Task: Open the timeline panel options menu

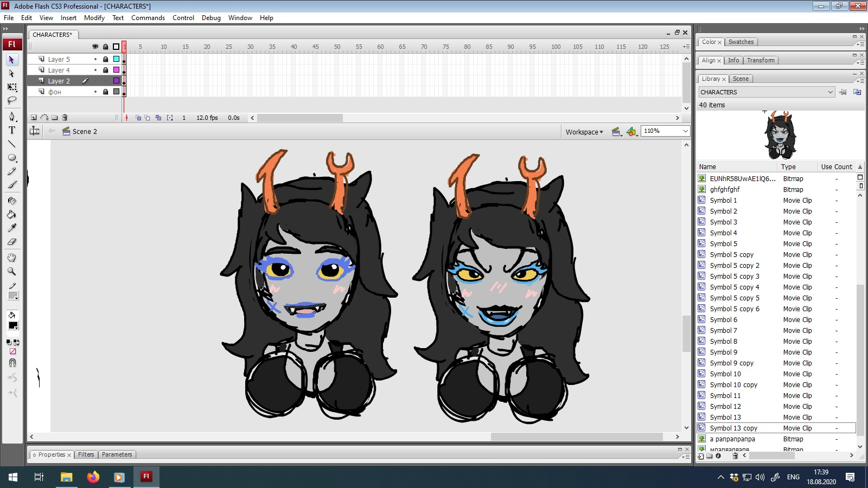Action: point(686,47)
